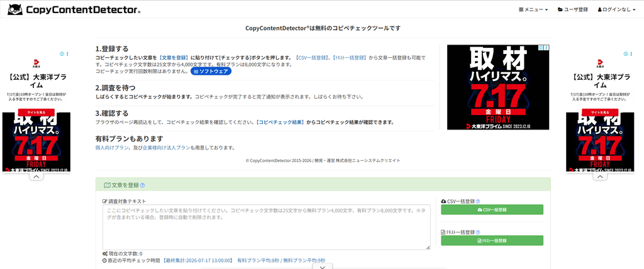Open the left ad options dots

[67, 54]
